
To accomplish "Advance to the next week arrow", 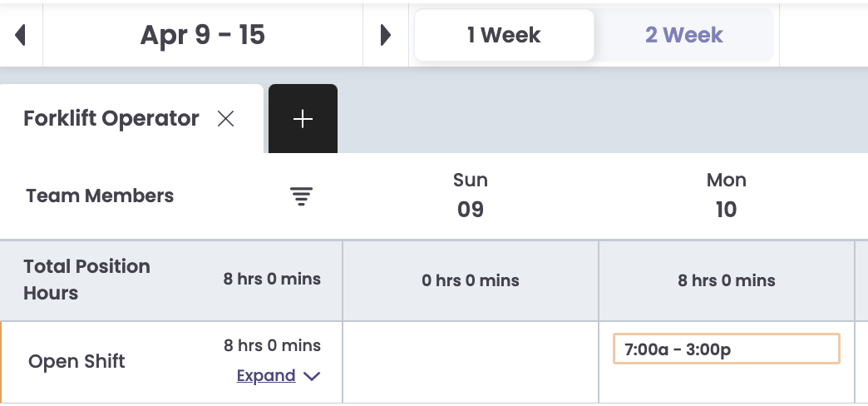I will pyautogui.click(x=385, y=35).
